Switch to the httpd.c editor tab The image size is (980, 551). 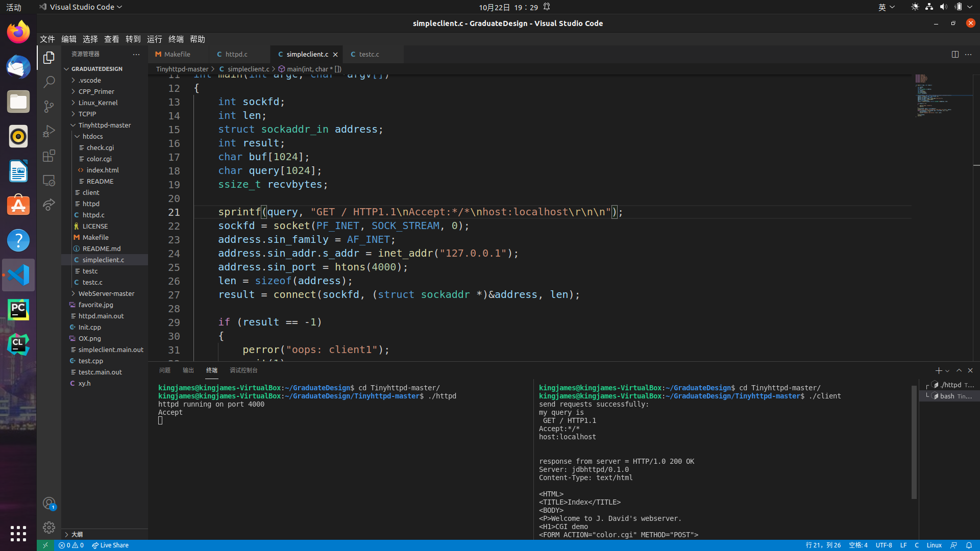tap(236, 54)
